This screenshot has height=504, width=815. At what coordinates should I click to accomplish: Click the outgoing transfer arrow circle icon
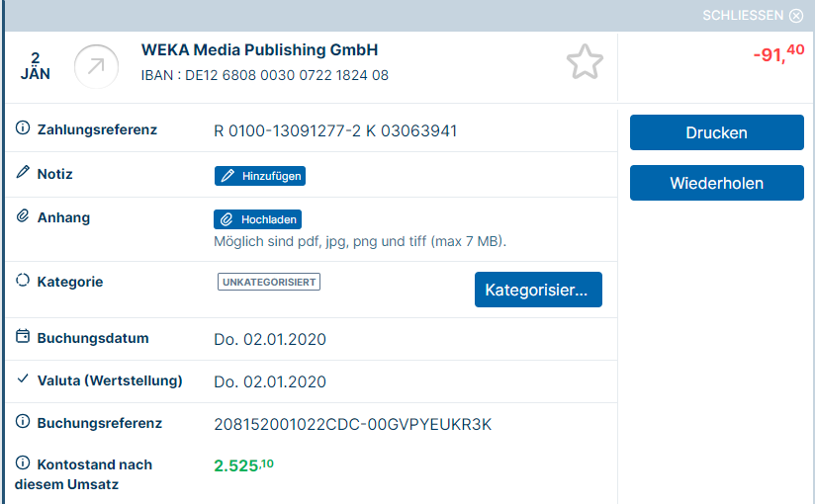click(x=96, y=66)
